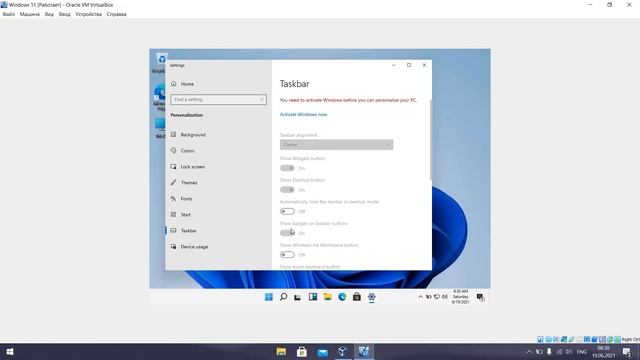
Task: Open the Машина menu
Action: tap(30, 14)
